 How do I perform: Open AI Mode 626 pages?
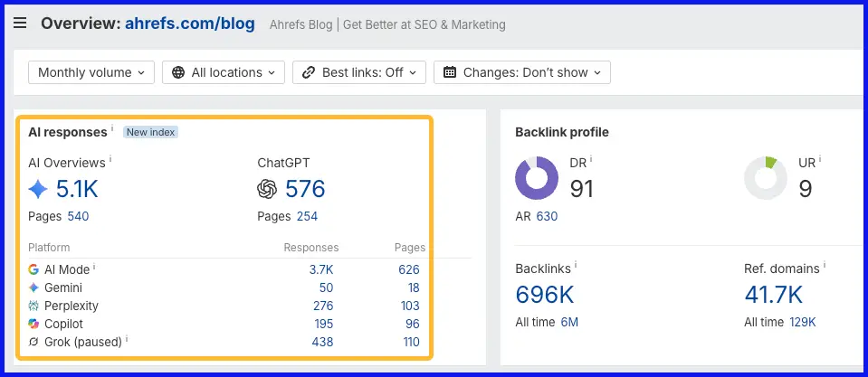pos(409,269)
